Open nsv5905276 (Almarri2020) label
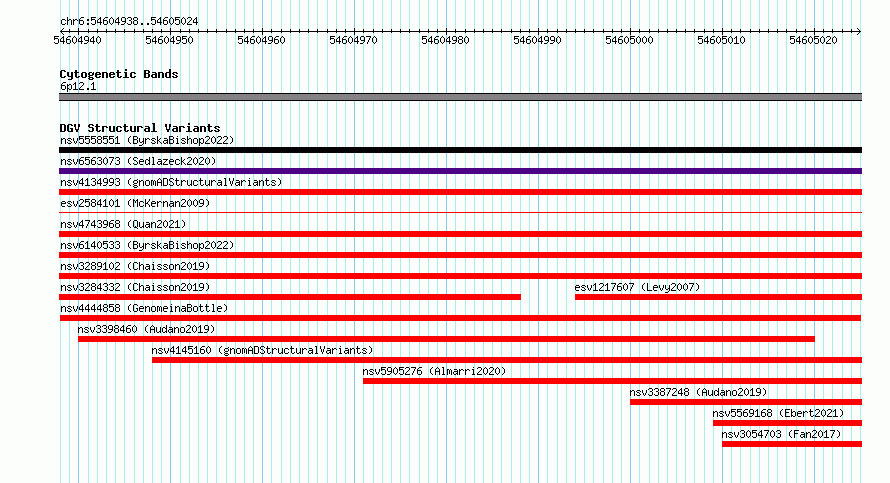The width and height of the screenshot is (890, 483). pos(434,371)
